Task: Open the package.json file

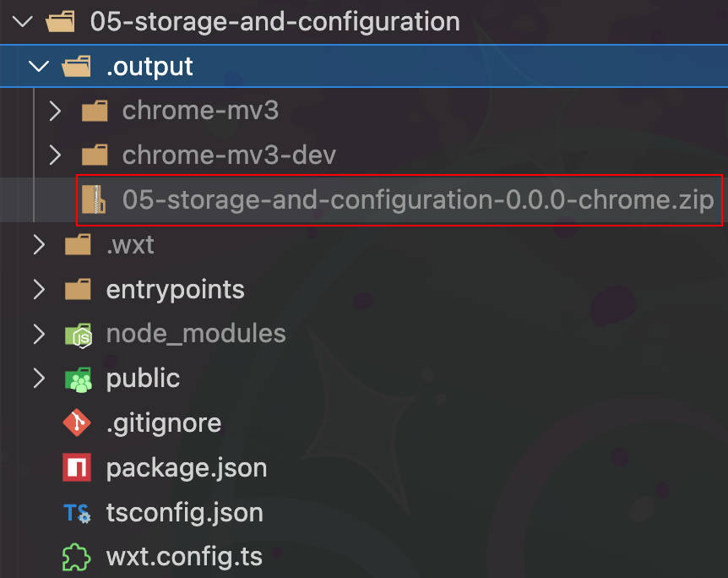Action: point(186,467)
